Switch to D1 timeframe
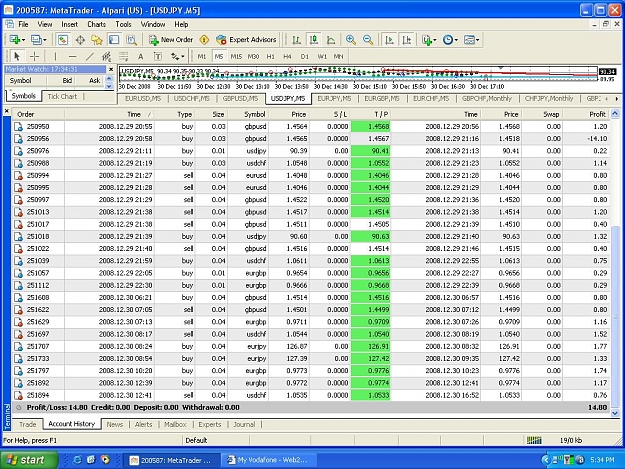625x469 pixels. 305,56
